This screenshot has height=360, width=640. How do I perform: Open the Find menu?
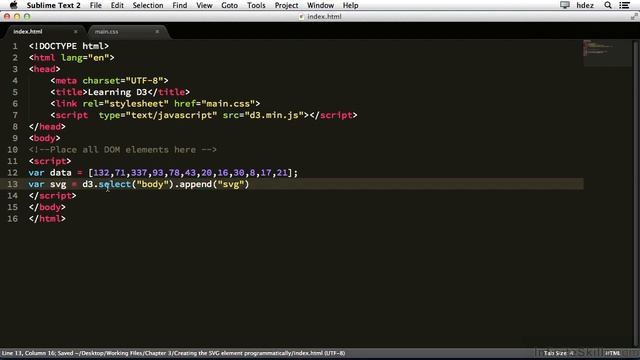click(x=180, y=5)
